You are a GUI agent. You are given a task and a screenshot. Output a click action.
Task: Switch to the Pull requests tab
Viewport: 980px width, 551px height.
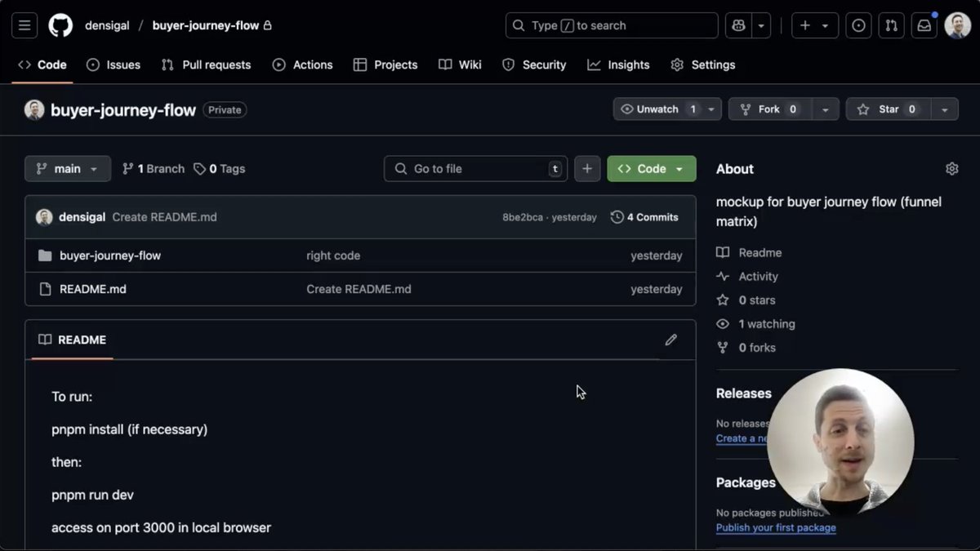coord(206,64)
